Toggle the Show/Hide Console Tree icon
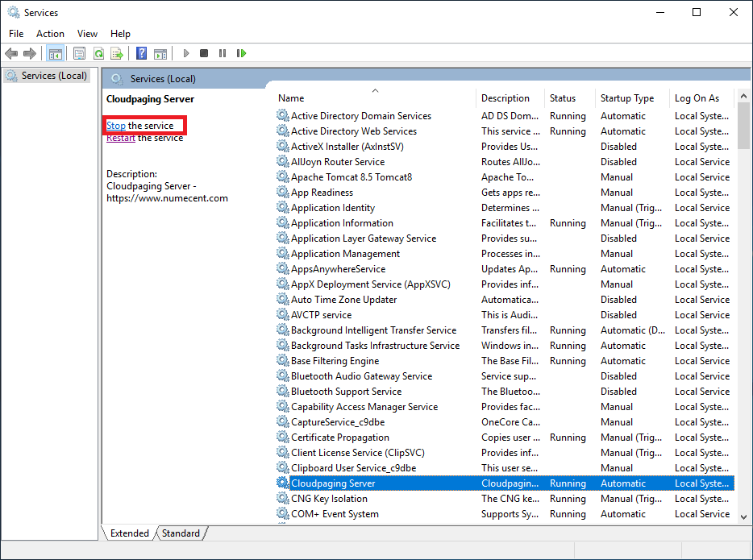The image size is (753, 560). (55, 53)
